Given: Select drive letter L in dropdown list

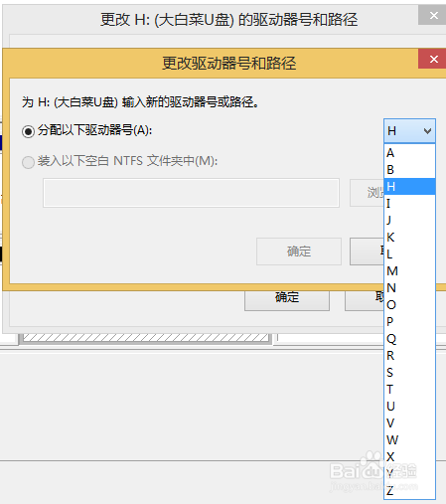Looking at the screenshot, I should pos(409,254).
